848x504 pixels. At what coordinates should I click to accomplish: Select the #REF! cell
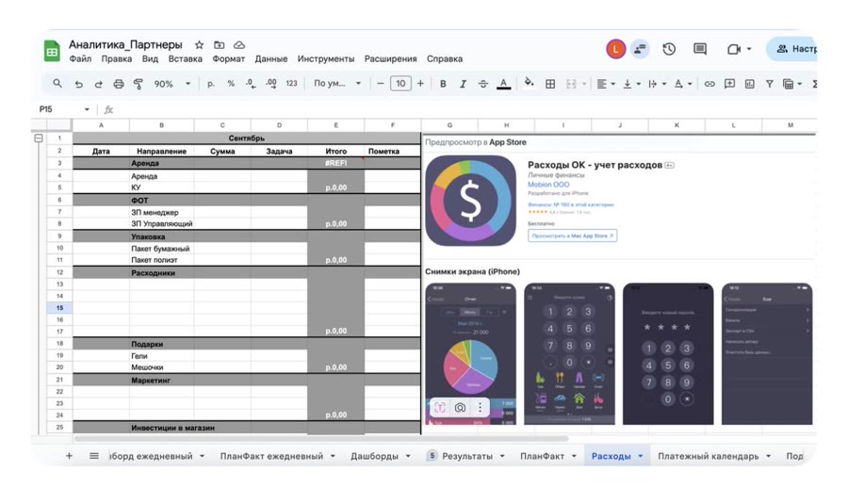point(335,163)
